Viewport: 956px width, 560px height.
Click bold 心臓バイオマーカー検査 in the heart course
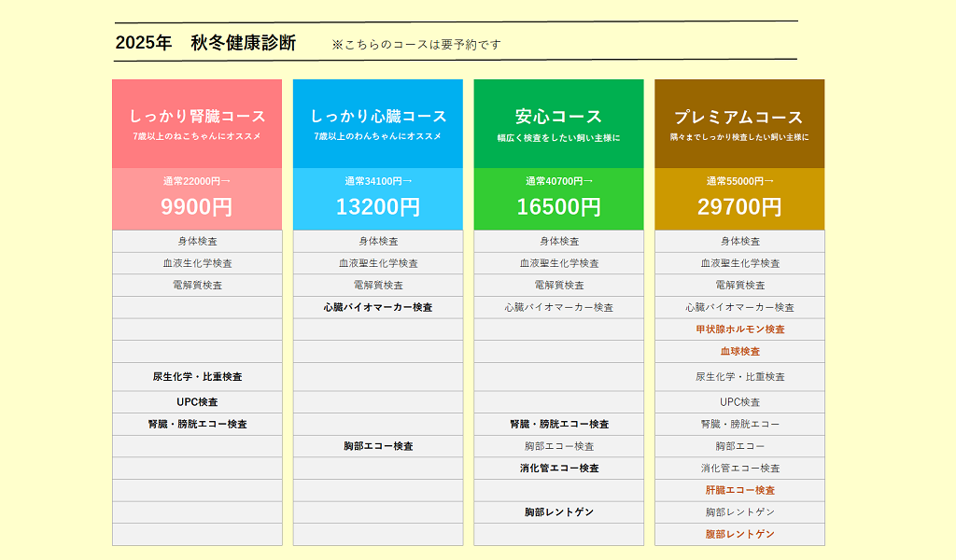point(378,307)
